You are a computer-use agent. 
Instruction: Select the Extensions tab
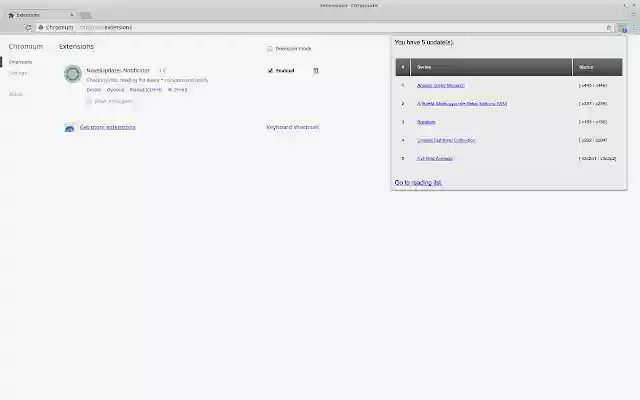point(41,15)
